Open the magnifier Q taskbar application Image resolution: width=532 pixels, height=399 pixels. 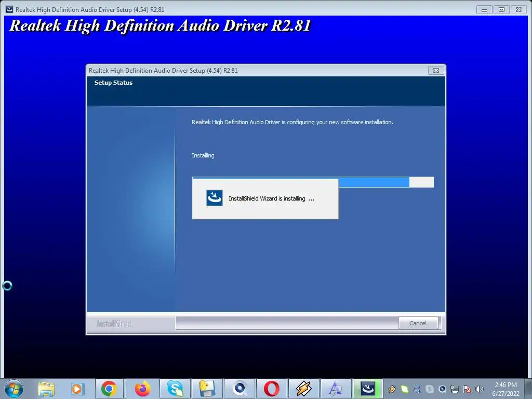(x=240, y=389)
